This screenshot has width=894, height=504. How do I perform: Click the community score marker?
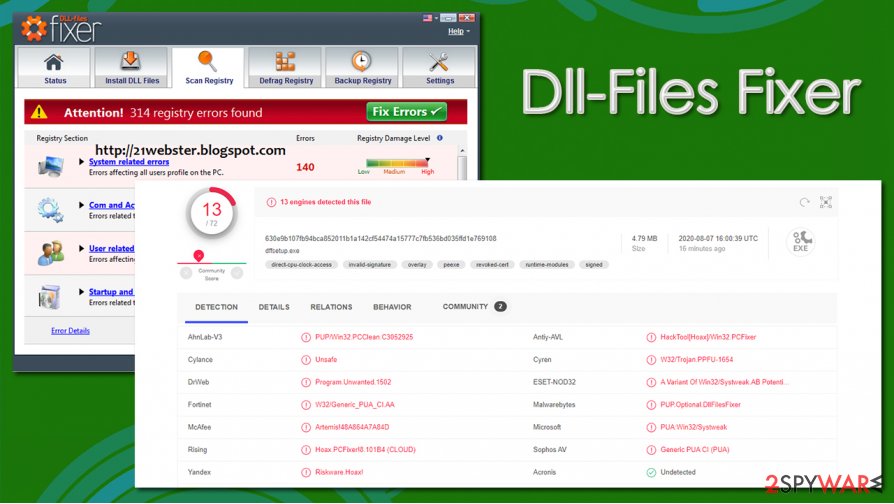click(198, 255)
